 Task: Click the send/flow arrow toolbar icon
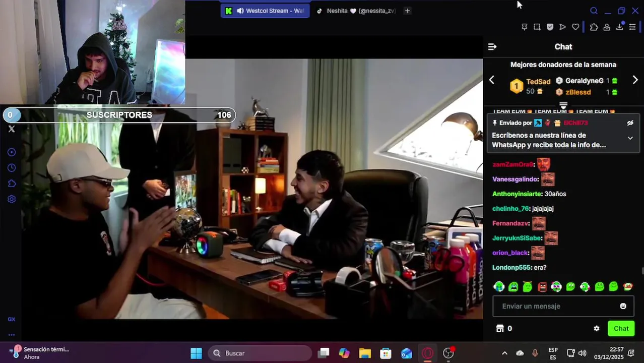coord(563,27)
